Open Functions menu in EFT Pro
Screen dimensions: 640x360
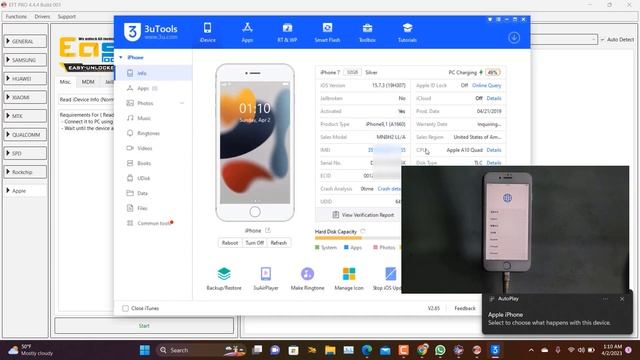coord(16,17)
